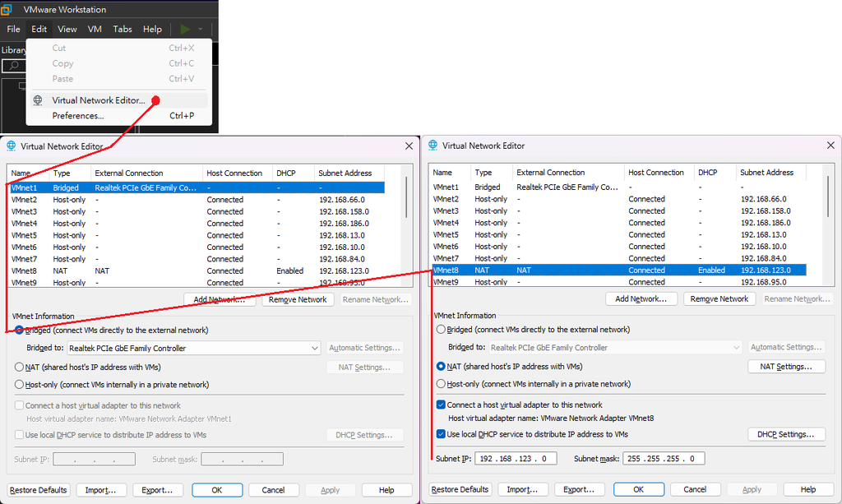Click Import button in left window
Image resolution: width=842 pixels, height=504 pixels.
[x=101, y=490]
